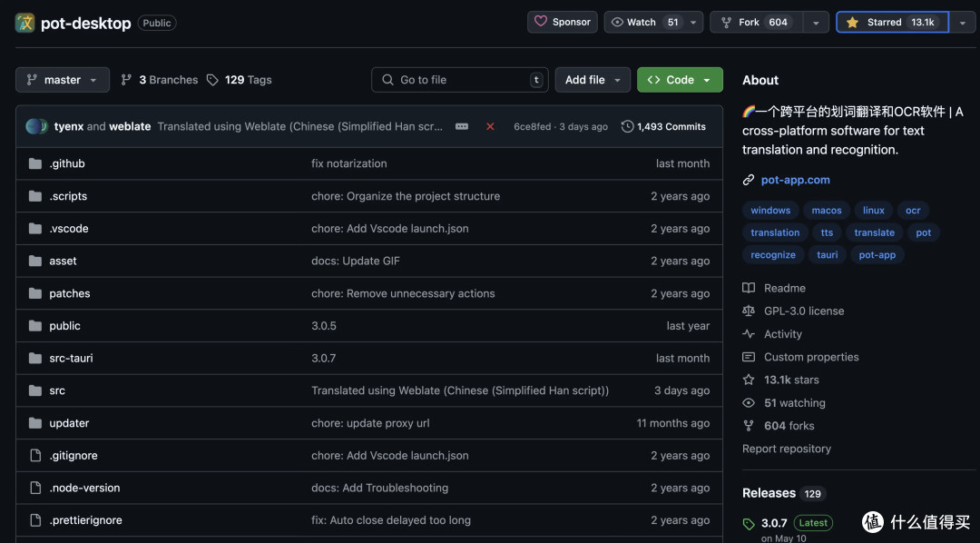The height and width of the screenshot is (543, 980).
Task: Click the .prettierignore file icon
Action: coord(35,520)
